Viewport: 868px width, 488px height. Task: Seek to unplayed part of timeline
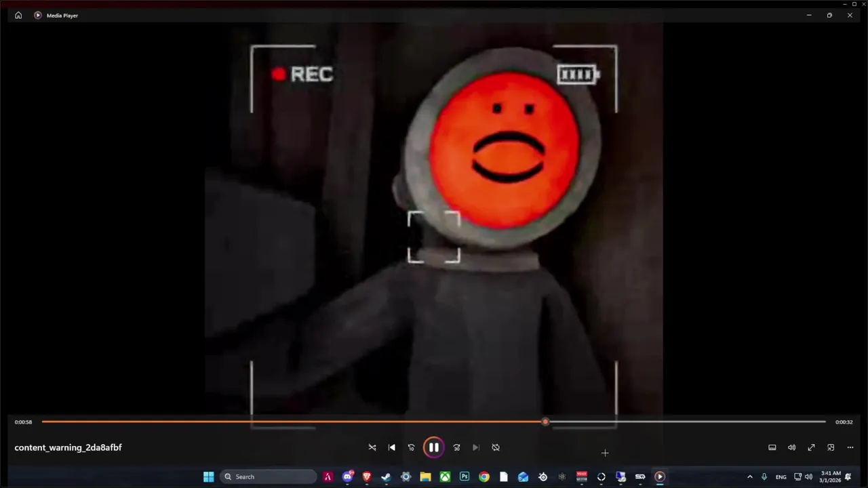pos(687,422)
